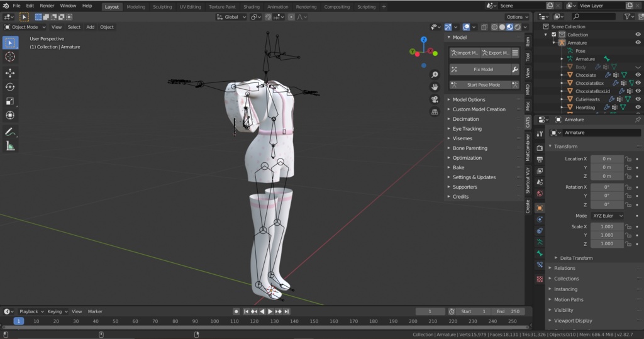Image resolution: width=644 pixels, height=339 pixels.
Task: Open the Object Mode dropdown
Action: 25,27
